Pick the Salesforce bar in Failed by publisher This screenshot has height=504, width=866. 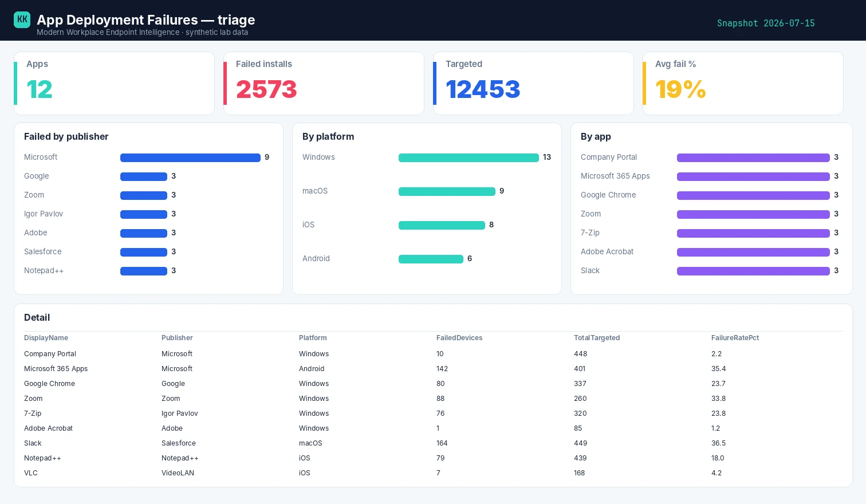144,252
